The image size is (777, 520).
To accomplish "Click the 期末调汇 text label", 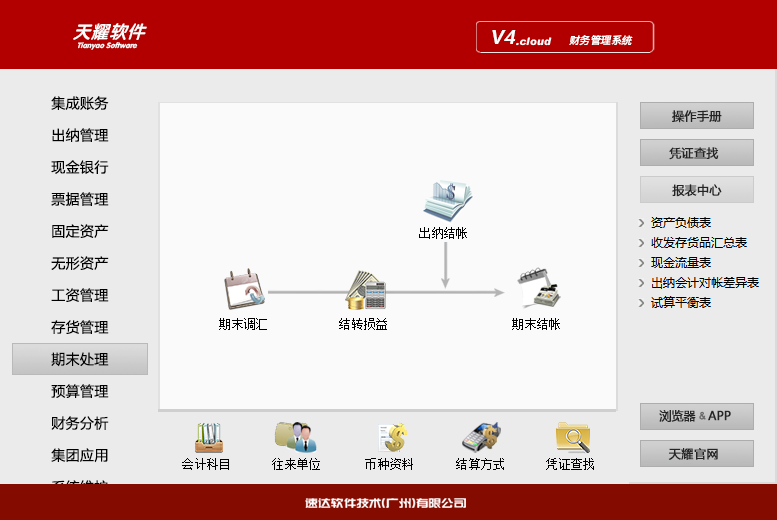I will tap(243, 324).
